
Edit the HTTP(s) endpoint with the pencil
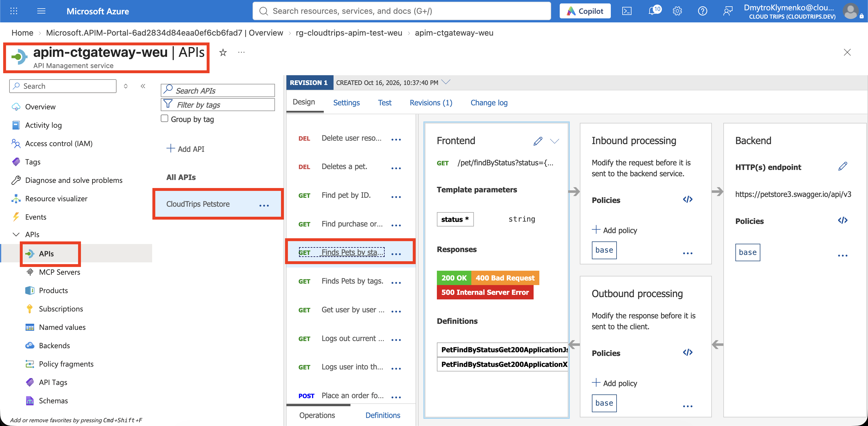pyautogui.click(x=842, y=166)
